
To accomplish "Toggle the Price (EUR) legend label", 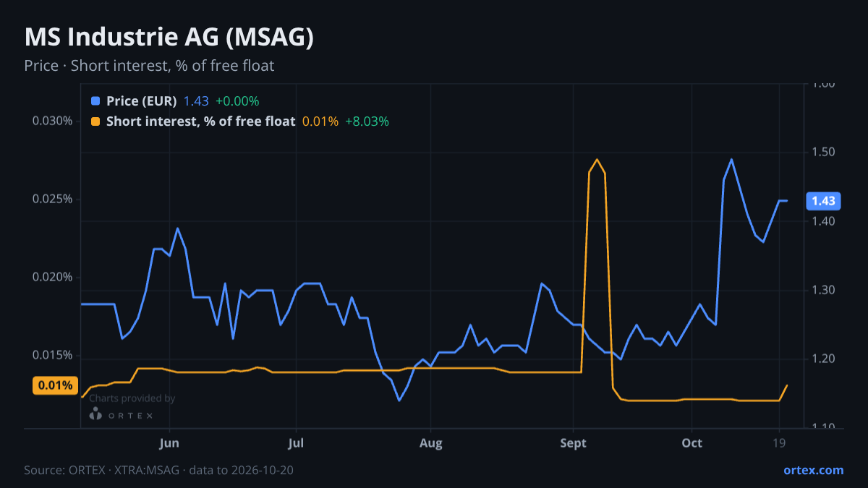I will coord(141,101).
